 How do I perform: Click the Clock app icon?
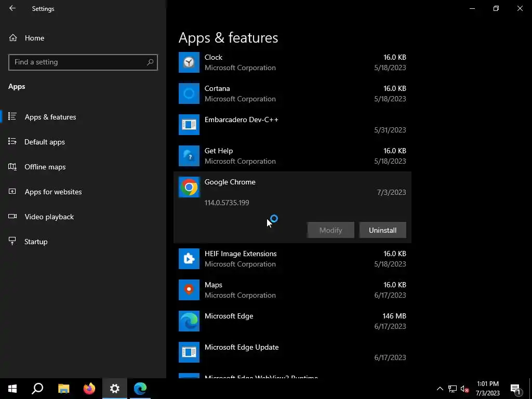tap(189, 62)
